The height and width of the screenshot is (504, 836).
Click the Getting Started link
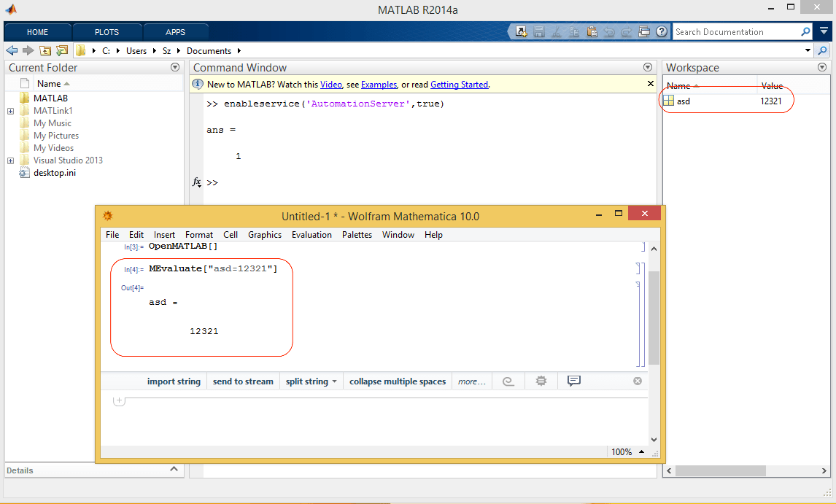(x=459, y=85)
